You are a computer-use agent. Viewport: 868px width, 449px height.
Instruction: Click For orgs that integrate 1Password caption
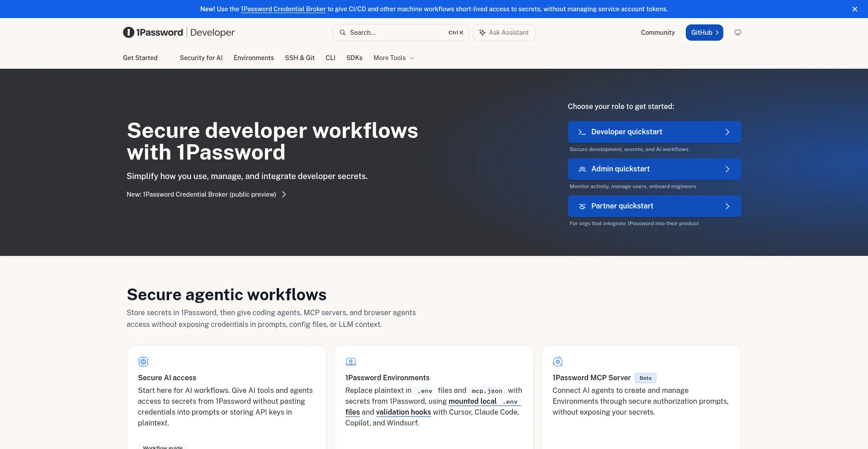[x=634, y=223]
